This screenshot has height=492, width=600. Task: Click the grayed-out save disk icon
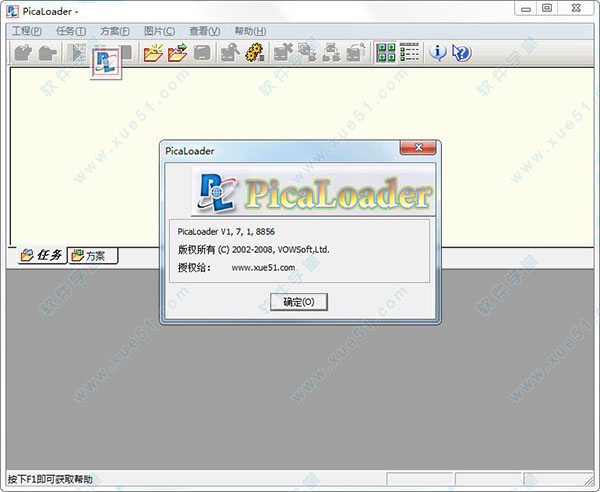[202, 53]
